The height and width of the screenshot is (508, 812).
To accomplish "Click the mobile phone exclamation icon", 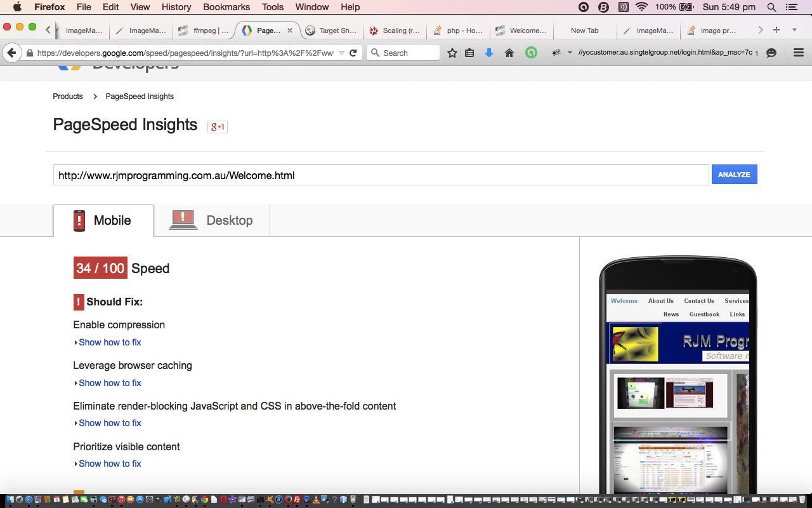I will 79,220.
